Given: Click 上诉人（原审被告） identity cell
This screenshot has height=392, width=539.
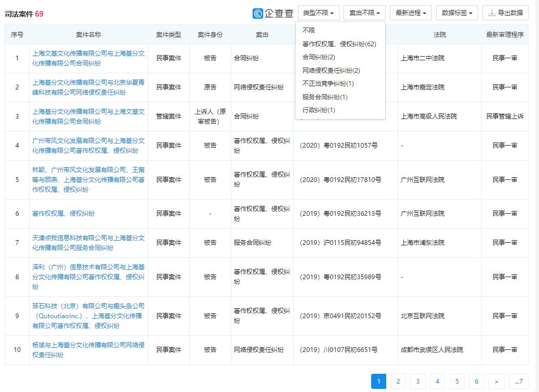Looking at the screenshot, I should coord(210,116).
